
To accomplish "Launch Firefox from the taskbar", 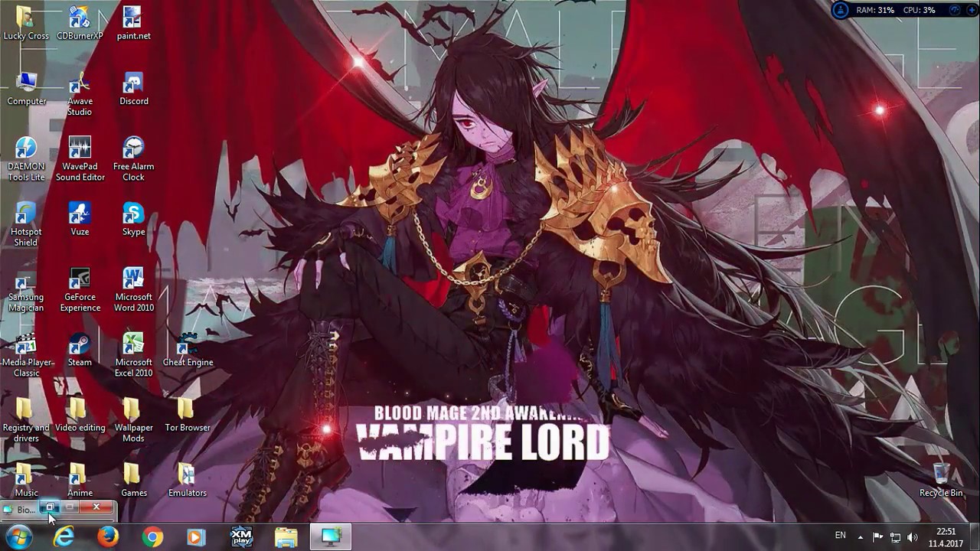I will (x=108, y=537).
